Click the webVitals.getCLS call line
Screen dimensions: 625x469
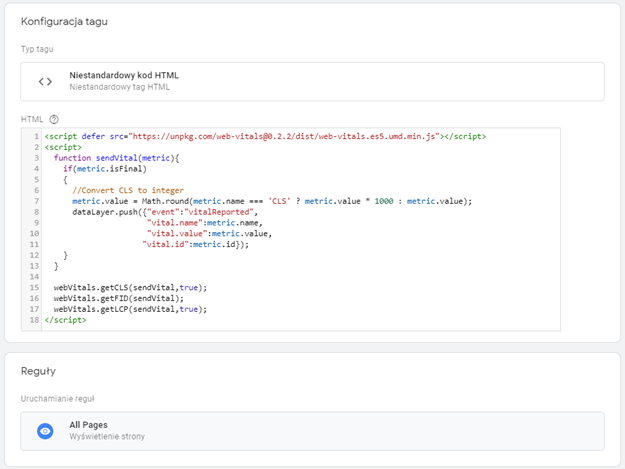130,288
